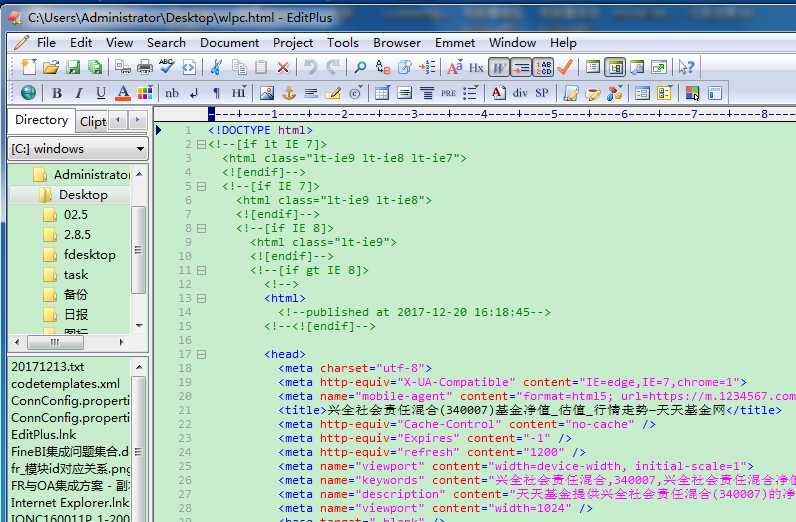View page in browser globe icon
The image size is (796, 522).
tap(28, 92)
